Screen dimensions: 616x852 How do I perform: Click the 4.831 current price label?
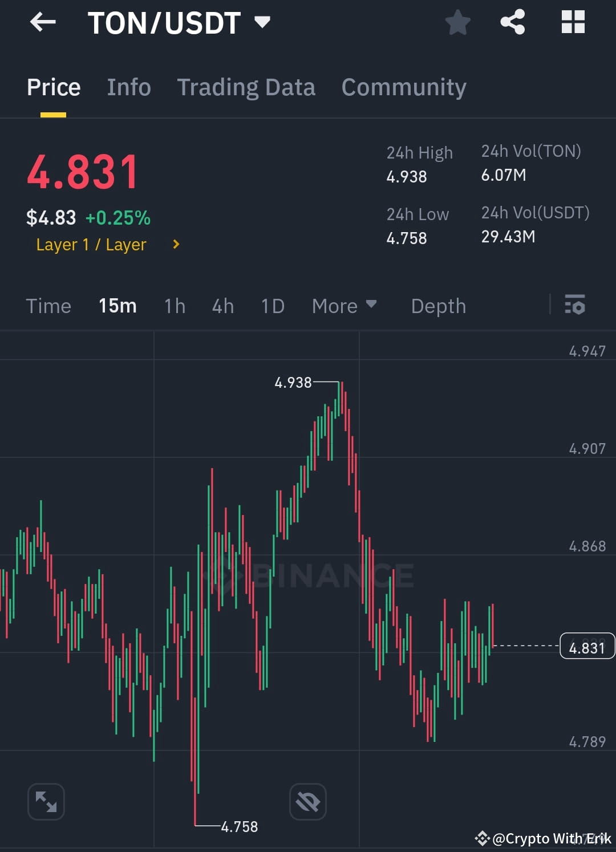coord(587,646)
